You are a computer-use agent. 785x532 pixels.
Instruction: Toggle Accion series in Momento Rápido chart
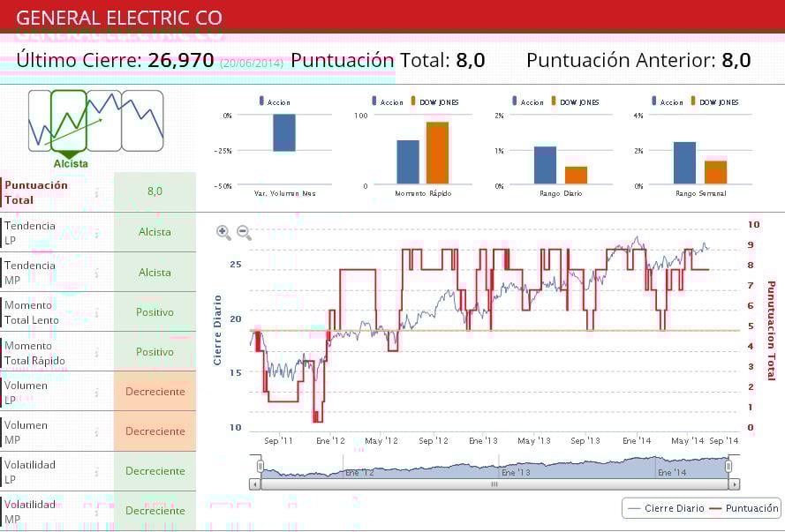388,101
